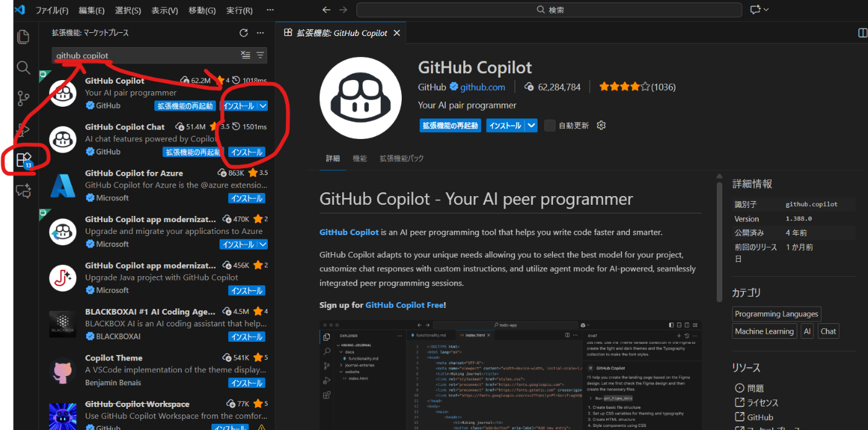Open Copilot menu in title bar

(759, 10)
